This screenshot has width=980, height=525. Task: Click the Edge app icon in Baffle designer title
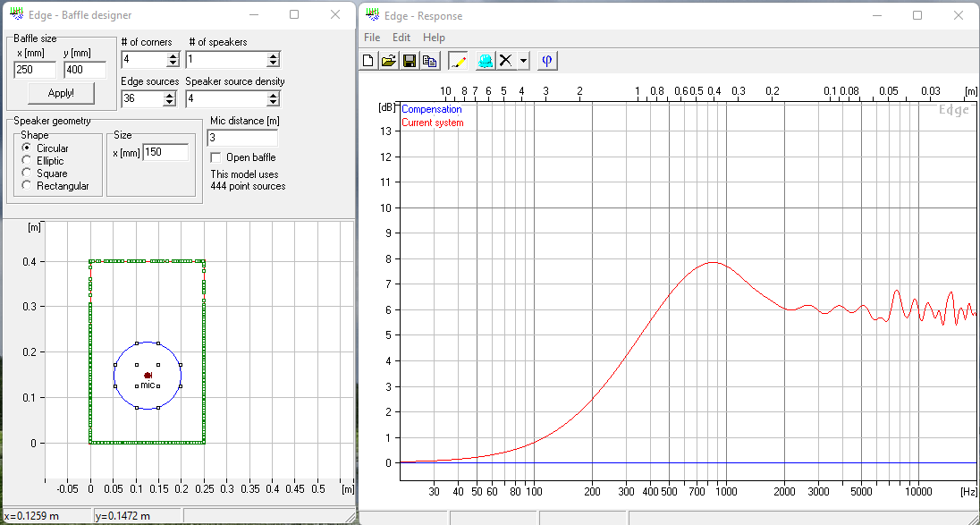pos(17,14)
